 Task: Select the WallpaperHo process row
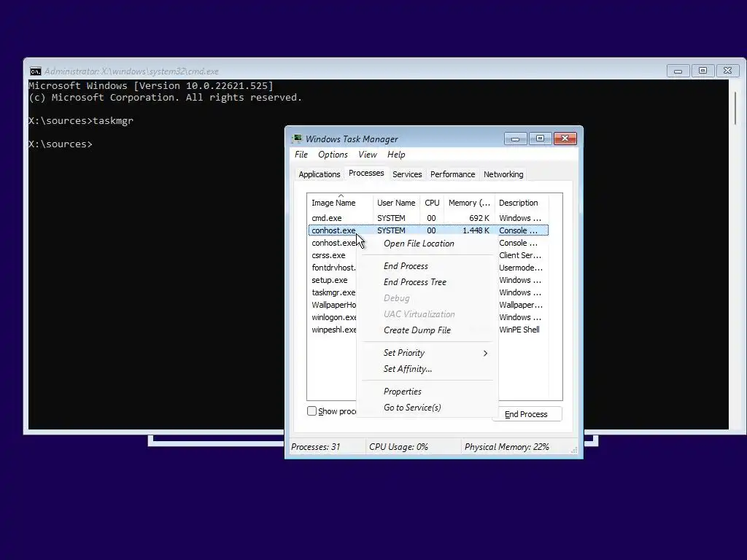[x=333, y=305]
